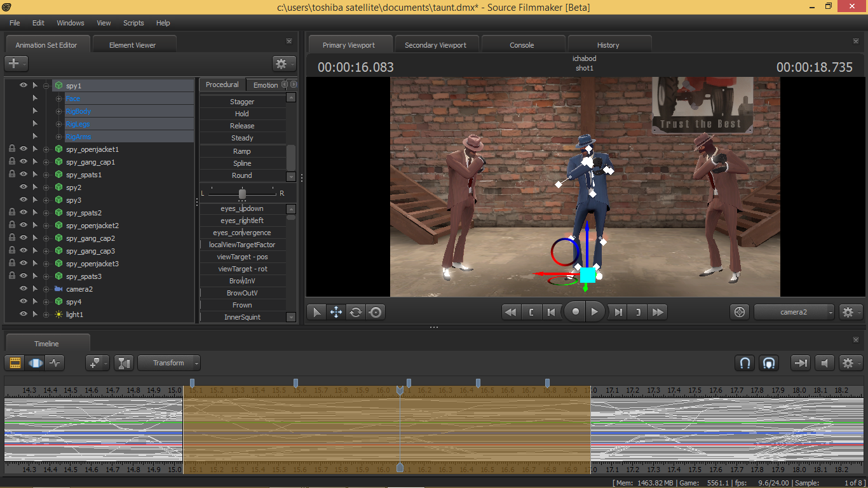Image resolution: width=868 pixels, height=488 pixels.
Task: Toggle timeline snapping magnet icon
Action: [x=745, y=363]
